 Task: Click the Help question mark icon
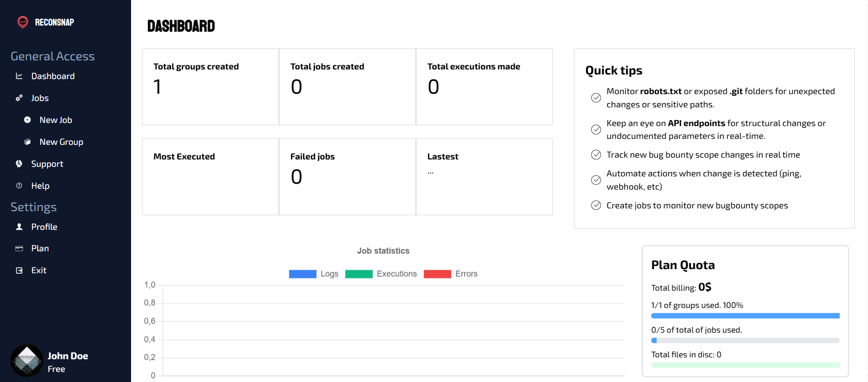[19, 186]
